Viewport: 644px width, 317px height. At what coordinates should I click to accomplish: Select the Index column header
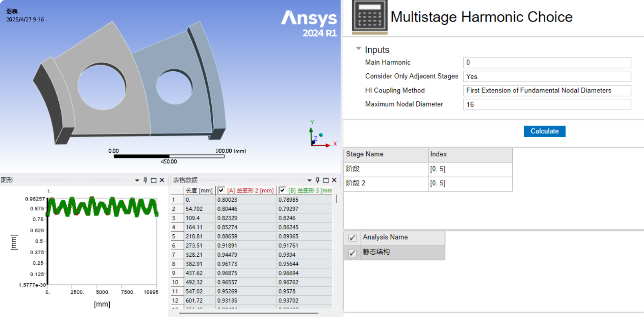(x=470, y=154)
